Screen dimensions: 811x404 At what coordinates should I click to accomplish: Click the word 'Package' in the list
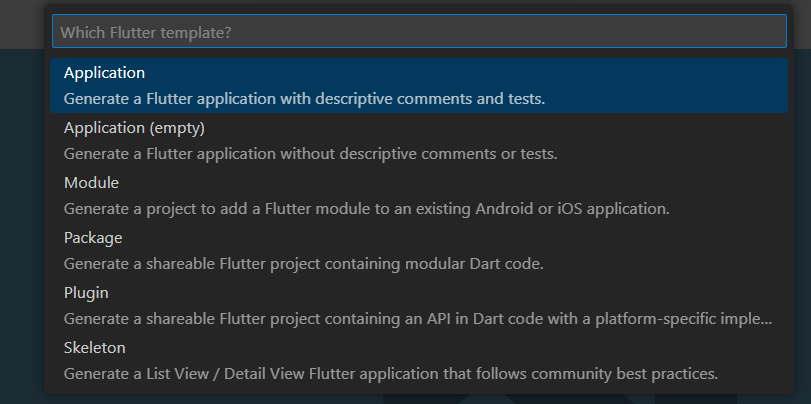tap(93, 238)
